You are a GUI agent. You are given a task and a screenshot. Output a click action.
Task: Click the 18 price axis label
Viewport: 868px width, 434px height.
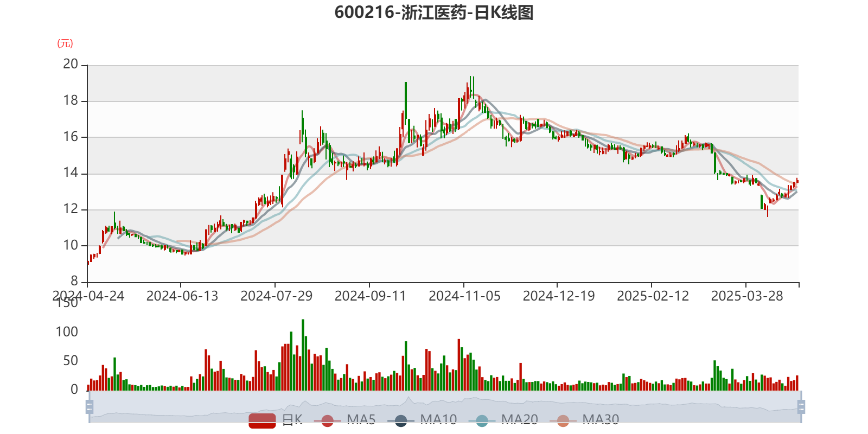click(x=71, y=100)
